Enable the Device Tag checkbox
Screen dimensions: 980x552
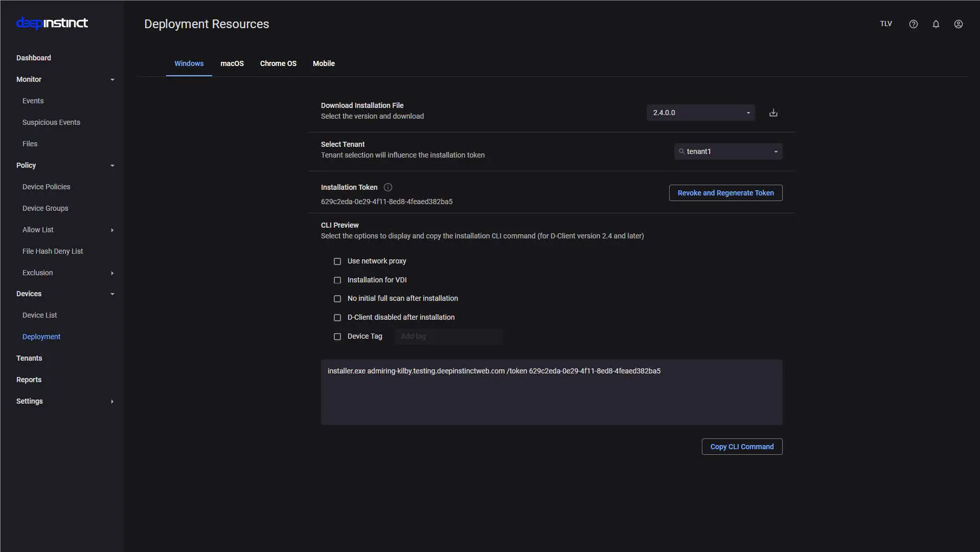tap(337, 337)
